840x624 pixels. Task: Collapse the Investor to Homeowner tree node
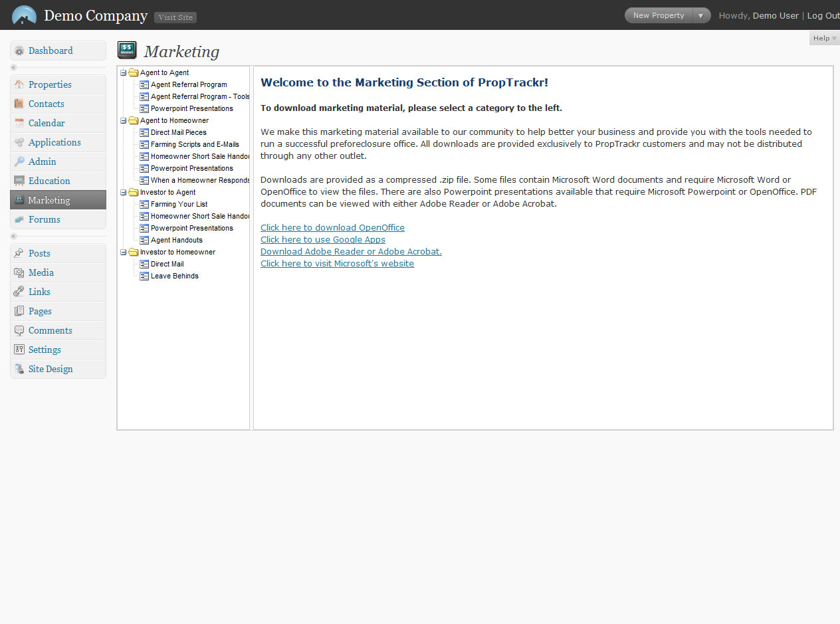tap(124, 253)
